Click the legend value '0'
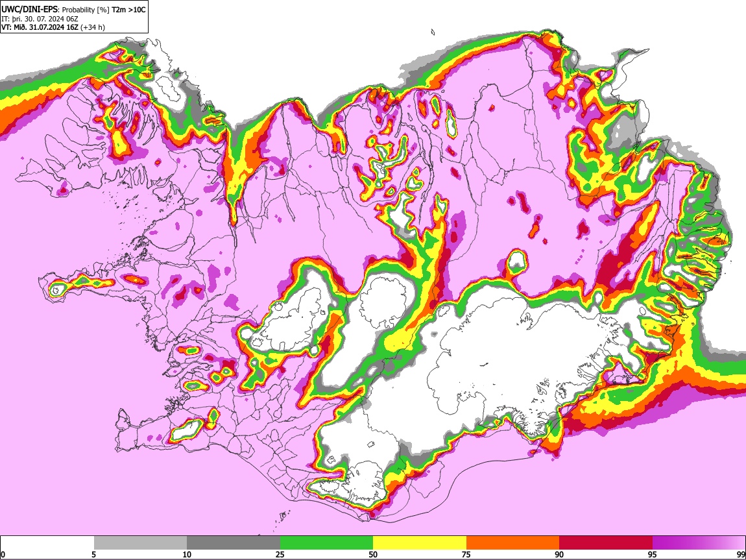The height and width of the screenshot is (560, 746). pyautogui.click(x=3, y=554)
